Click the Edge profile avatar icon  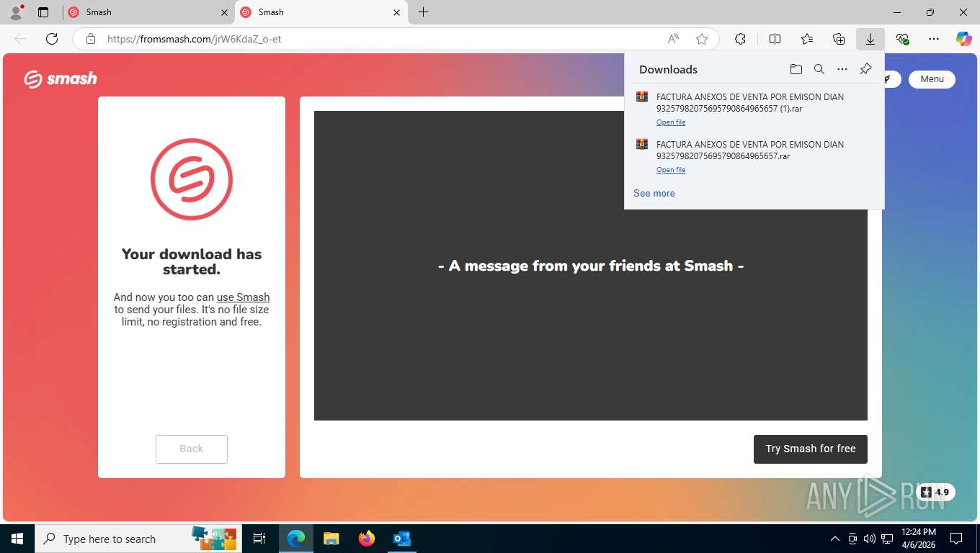pyautogui.click(x=16, y=12)
